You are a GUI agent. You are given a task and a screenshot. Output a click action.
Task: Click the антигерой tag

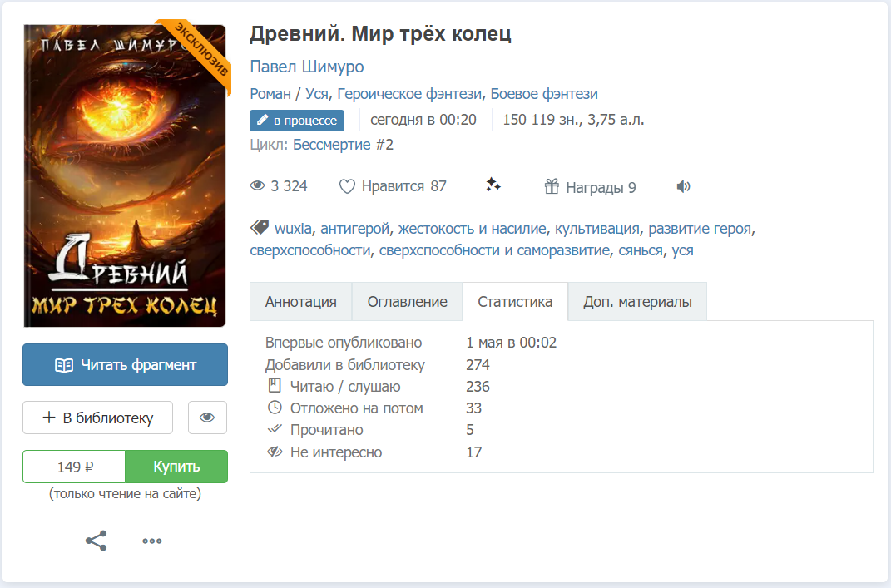(x=354, y=229)
